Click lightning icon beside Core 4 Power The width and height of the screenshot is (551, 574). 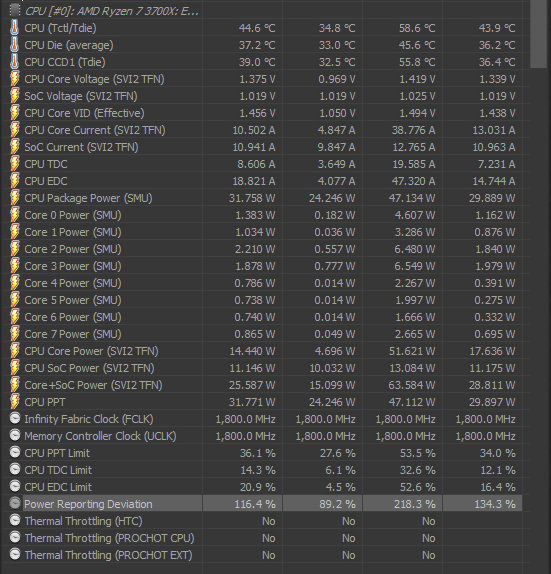(x=15, y=283)
